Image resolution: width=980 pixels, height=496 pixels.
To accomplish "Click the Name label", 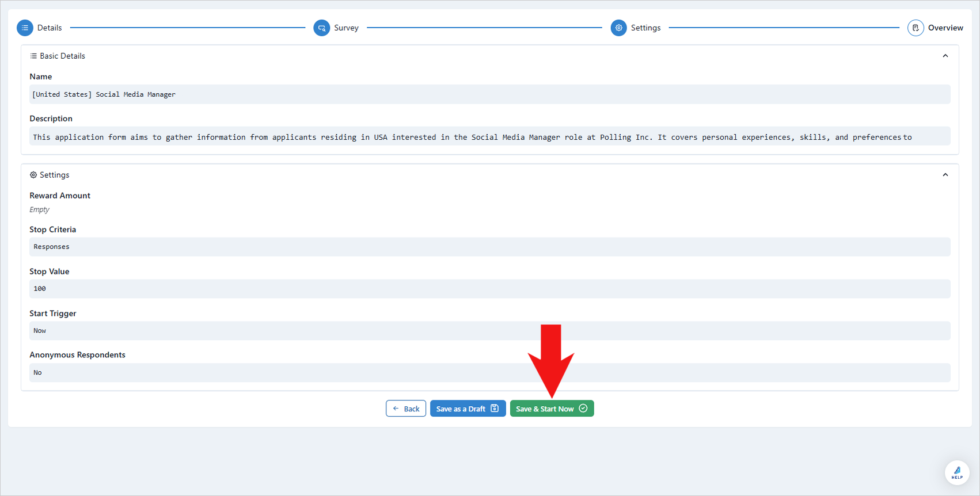I will click(x=40, y=77).
